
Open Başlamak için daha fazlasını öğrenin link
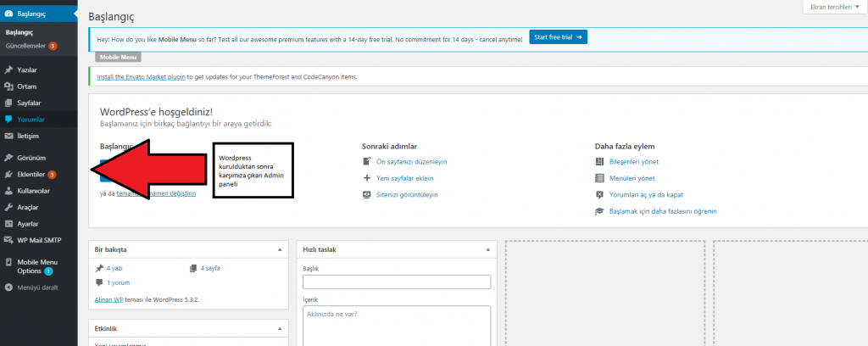(663, 211)
